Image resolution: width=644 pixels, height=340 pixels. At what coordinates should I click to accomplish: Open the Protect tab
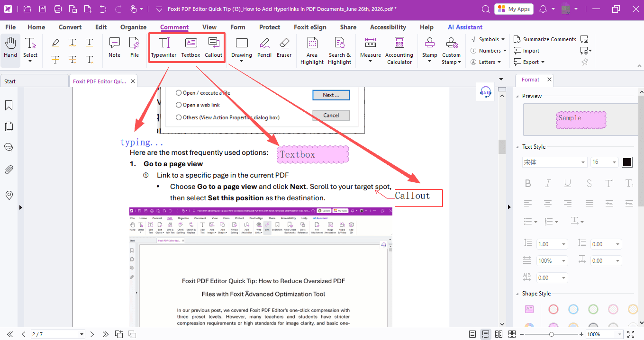point(270,27)
